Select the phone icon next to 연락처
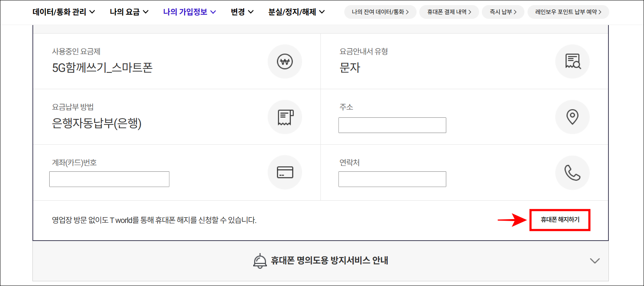Image resolution: width=644 pixels, height=286 pixels. coord(572,173)
